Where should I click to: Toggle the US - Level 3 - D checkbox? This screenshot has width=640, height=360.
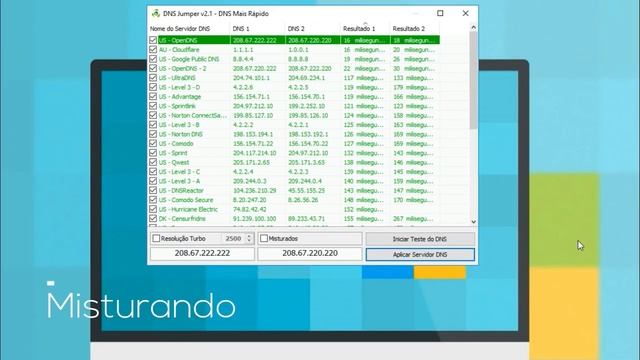tap(153, 87)
